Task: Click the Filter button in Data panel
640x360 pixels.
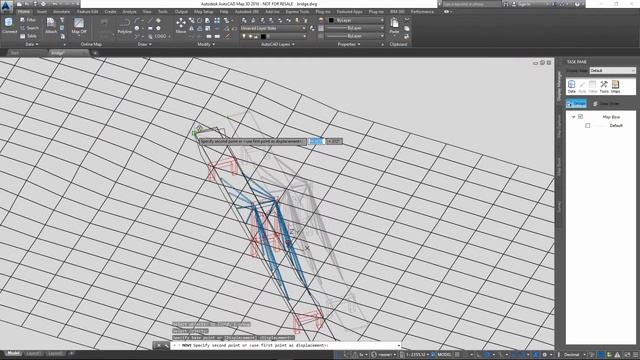Action: coord(29,20)
